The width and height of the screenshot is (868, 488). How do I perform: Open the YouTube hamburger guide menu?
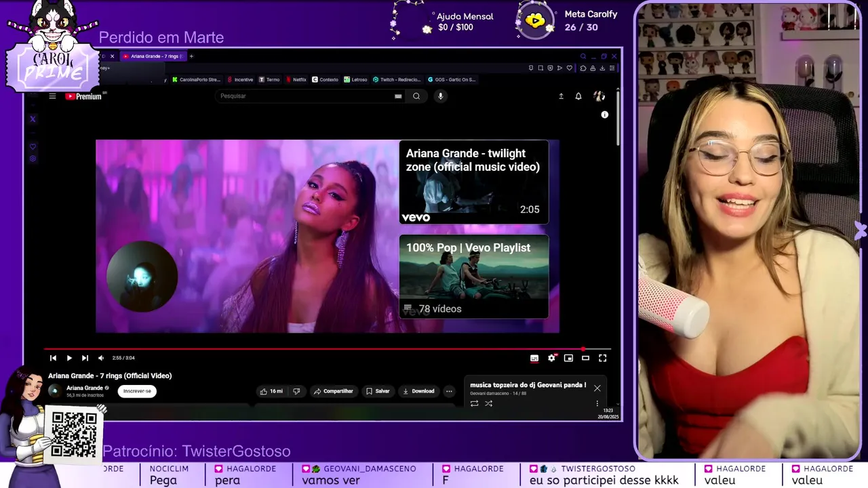pyautogui.click(x=52, y=96)
